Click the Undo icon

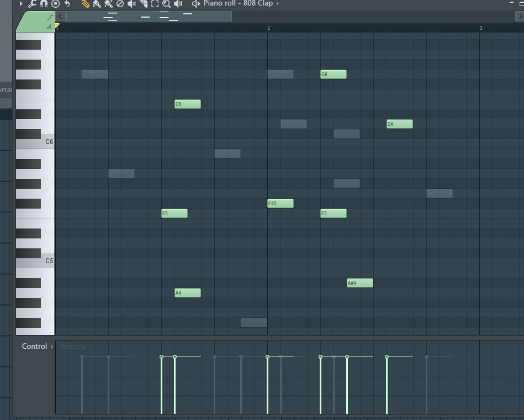[67, 4]
